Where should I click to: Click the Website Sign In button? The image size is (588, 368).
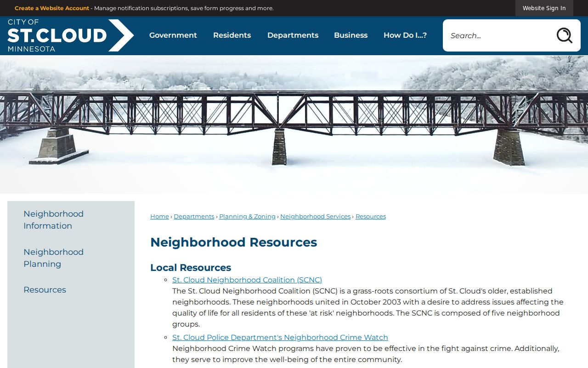[544, 8]
